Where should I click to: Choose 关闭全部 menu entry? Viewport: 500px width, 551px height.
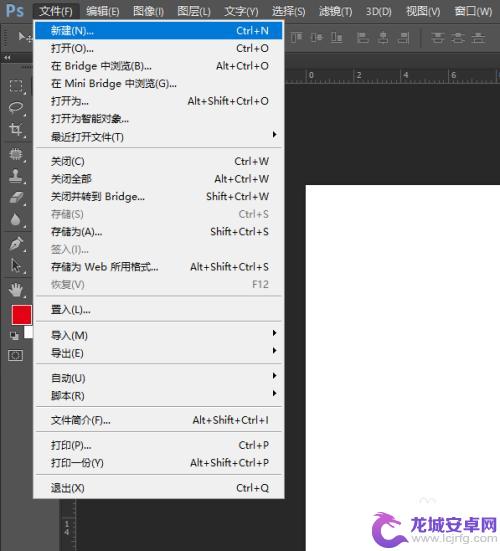[x=158, y=179]
